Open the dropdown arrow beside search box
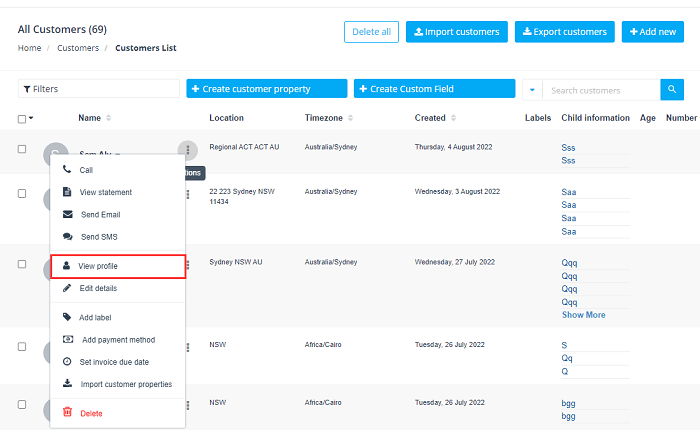 click(532, 90)
